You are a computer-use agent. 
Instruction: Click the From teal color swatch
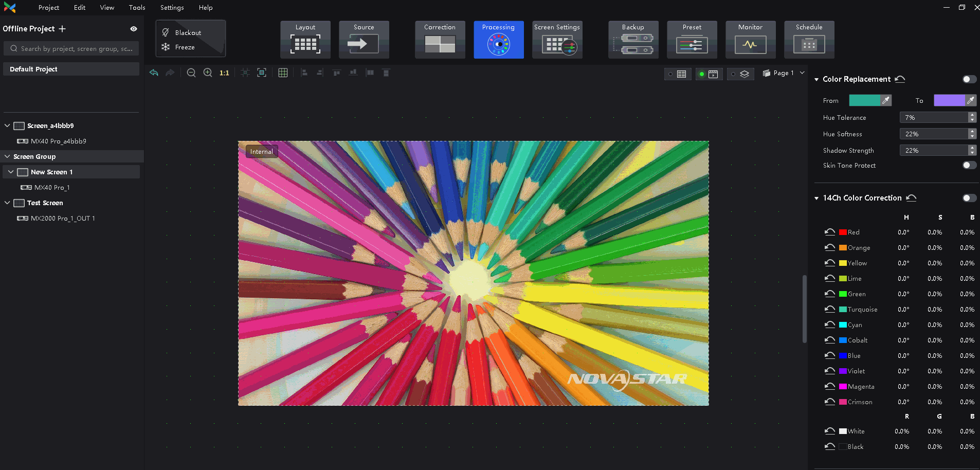tap(865, 100)
